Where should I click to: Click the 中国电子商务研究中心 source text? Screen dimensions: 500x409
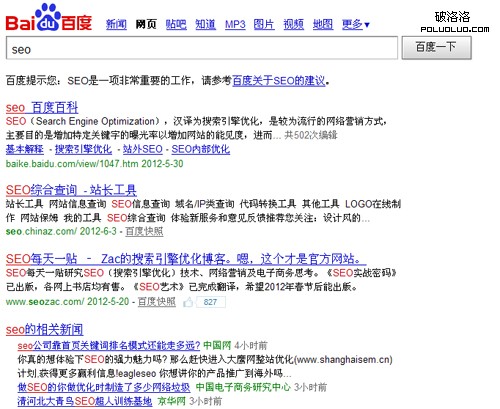pyautogui.click(x=243, y=387)
